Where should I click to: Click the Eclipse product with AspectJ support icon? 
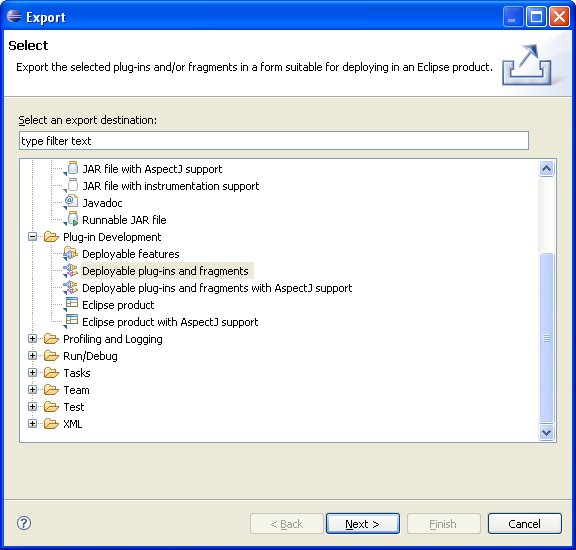point(71,321)
